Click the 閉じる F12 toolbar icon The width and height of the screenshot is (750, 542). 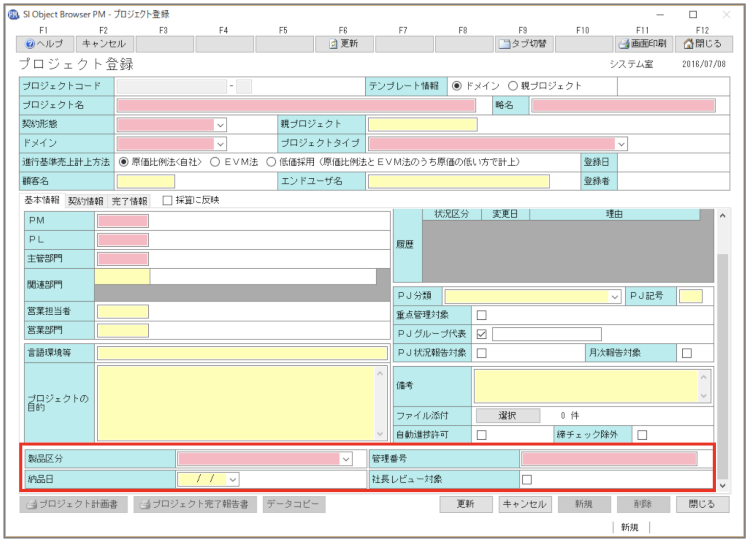coord(688,44)
